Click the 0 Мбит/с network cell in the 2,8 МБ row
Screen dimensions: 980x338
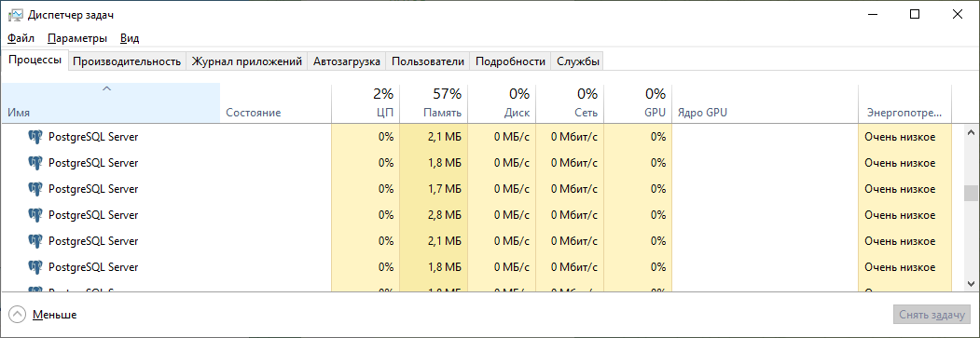point(570,215)
